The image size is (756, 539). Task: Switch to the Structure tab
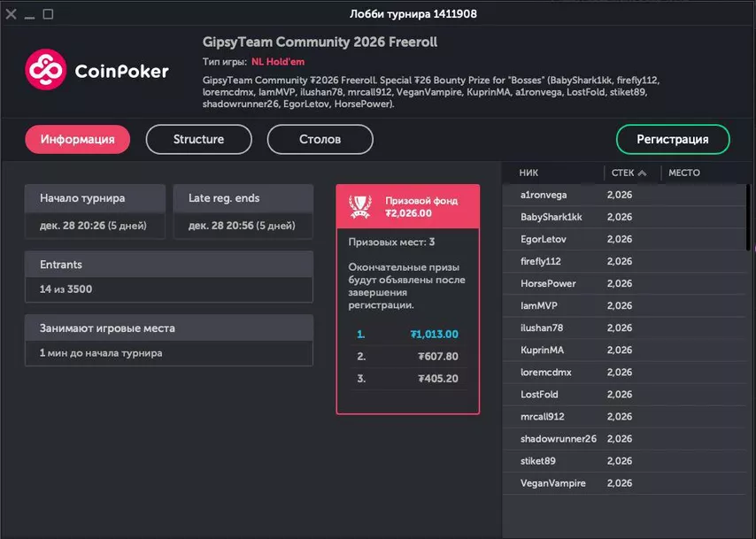(x=198, y=139)
